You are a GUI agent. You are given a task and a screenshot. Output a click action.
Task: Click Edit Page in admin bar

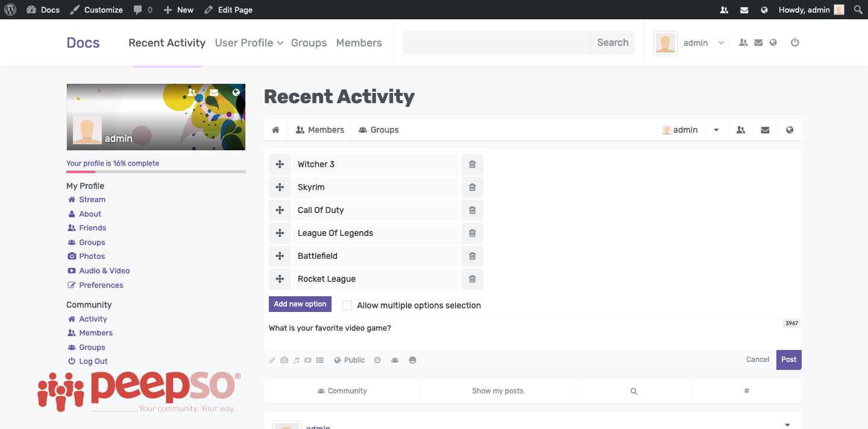(x=228, y=10)
